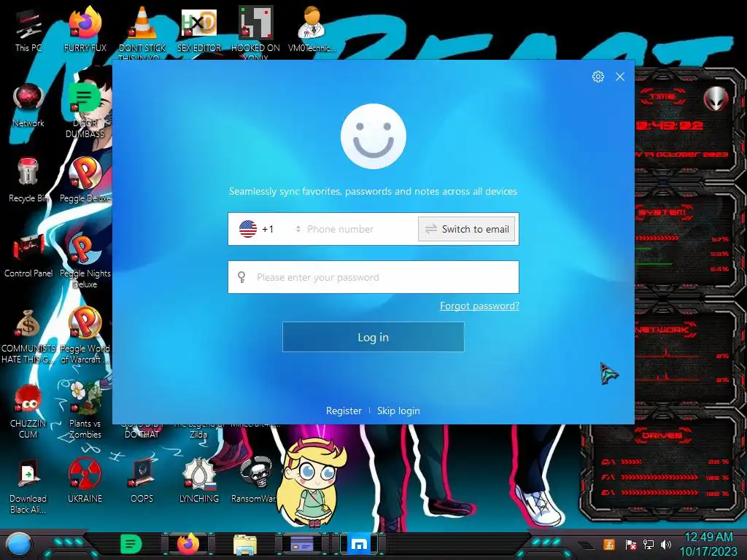Open COMMUNISTS HATE THIS money bag icon
The width and height of the screenshot is (747, 560).
pyautogui.click(x=28, y=336)
